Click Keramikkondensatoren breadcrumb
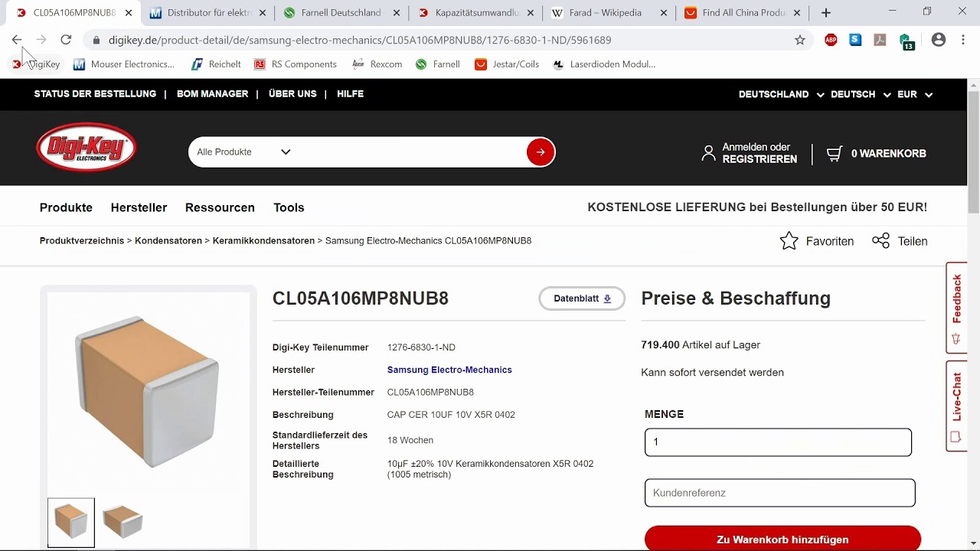980x551 pixels. point(263,241)
